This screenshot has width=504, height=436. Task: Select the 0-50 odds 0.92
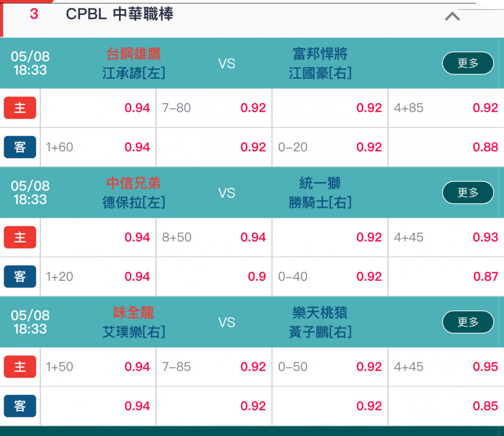pyautogui.click(x=330, y=367)
